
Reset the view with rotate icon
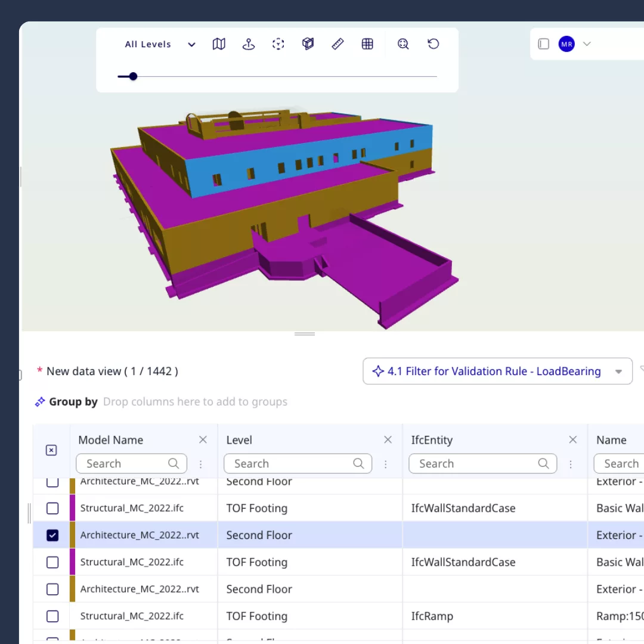pyautogui.click(x=434, y=44)
